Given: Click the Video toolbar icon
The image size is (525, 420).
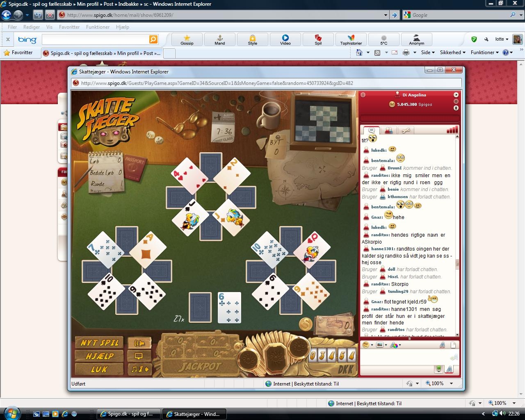Looking at the screenshot, I should pos(285,40).
